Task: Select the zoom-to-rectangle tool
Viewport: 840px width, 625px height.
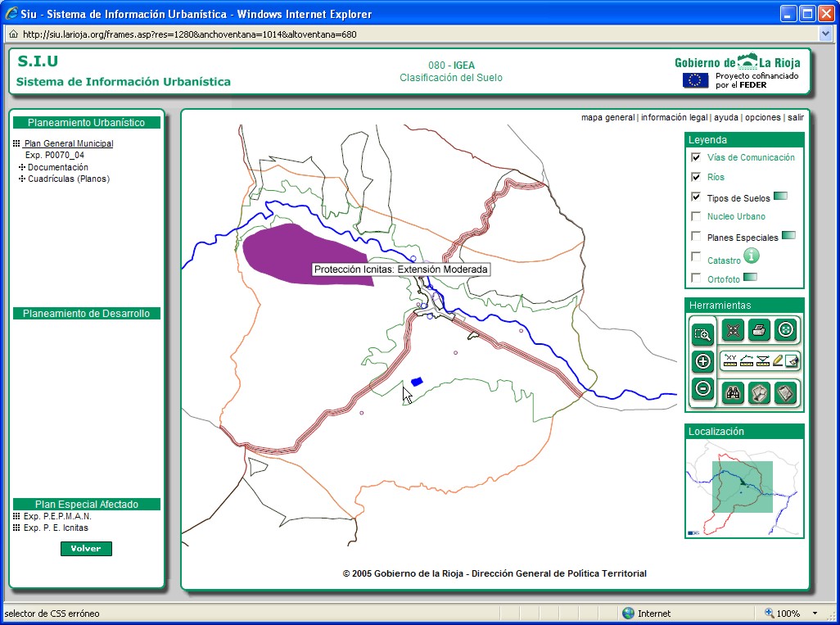Action: tap(702, 334)
